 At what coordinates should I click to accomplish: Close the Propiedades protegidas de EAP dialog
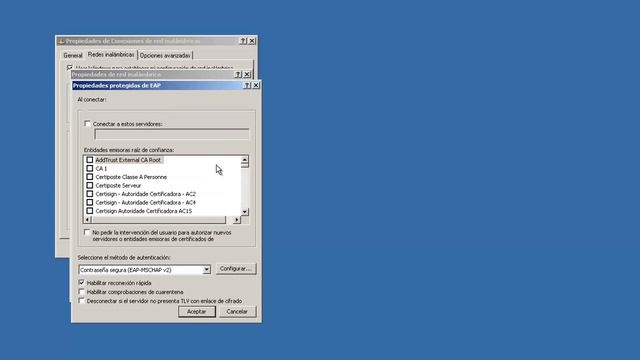256,85
